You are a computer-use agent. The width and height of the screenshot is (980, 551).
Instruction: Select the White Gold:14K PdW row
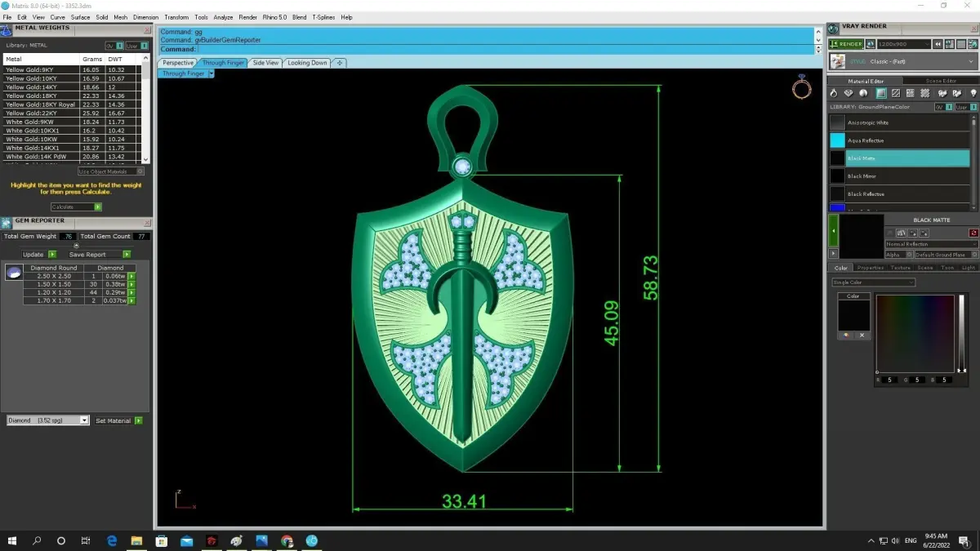tap(72, 156)
